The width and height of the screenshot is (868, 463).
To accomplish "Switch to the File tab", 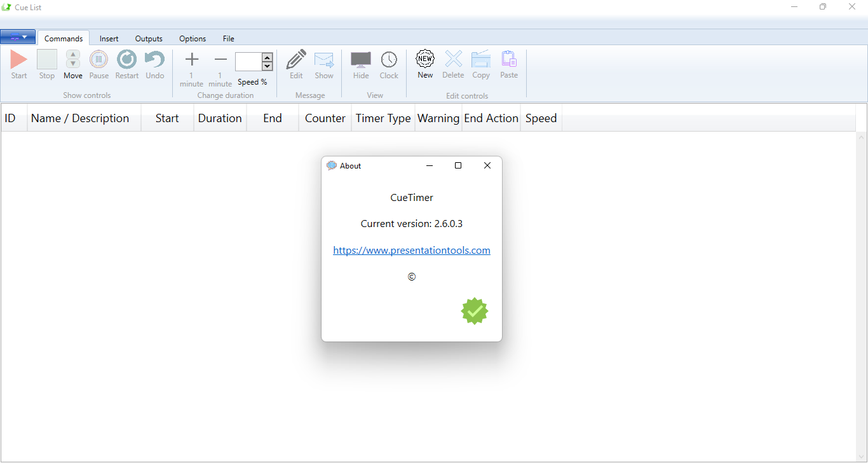I will (x=229, y=38).
